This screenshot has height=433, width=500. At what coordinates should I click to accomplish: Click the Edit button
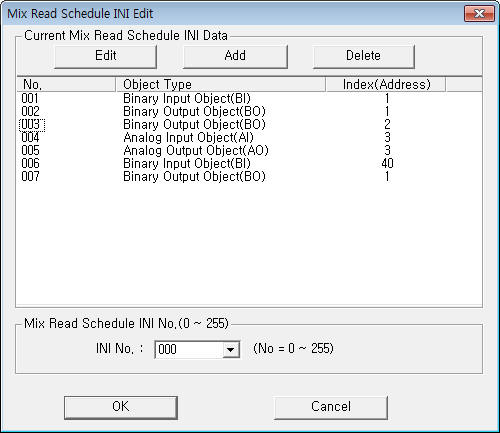105,57
